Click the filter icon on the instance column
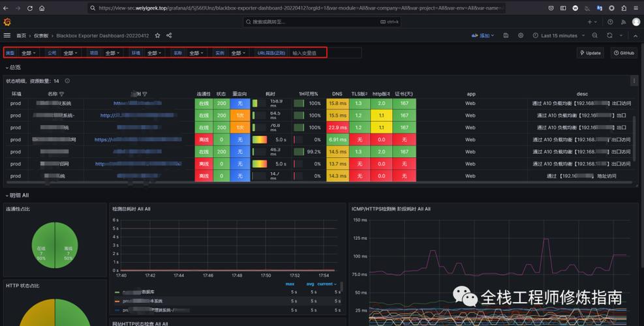 pyautogui.click(x=145, y=94)
